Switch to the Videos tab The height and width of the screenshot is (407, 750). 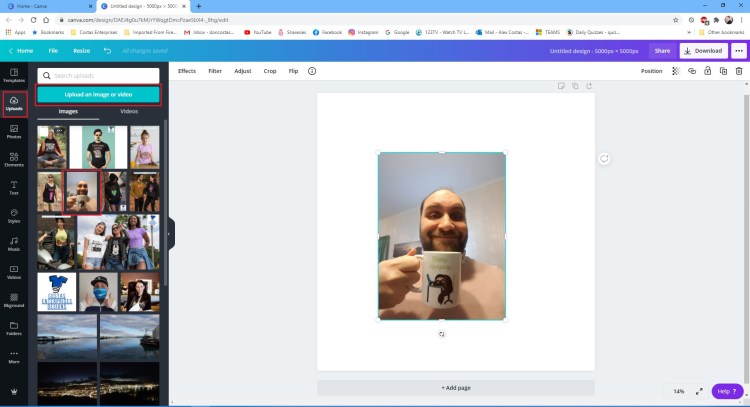(129, 111)
